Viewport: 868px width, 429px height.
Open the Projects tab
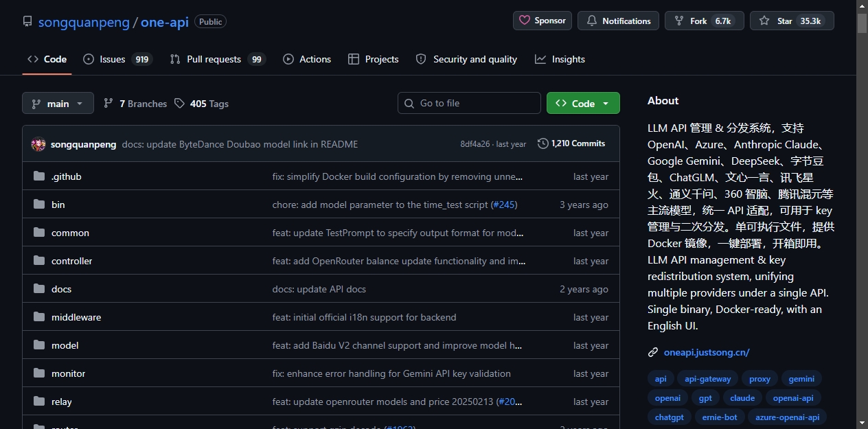tap(374, 59)
